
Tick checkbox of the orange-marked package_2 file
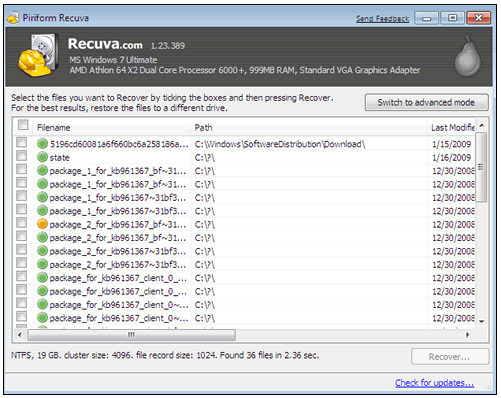(x=22, y=223)
